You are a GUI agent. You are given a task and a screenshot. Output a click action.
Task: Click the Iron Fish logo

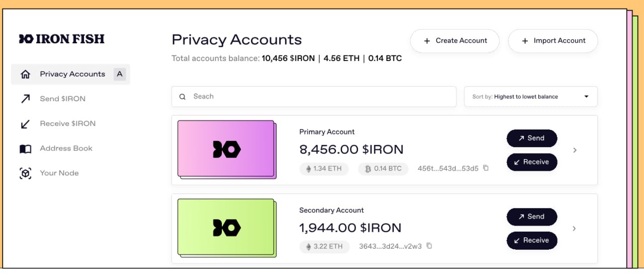coord(62,39)
